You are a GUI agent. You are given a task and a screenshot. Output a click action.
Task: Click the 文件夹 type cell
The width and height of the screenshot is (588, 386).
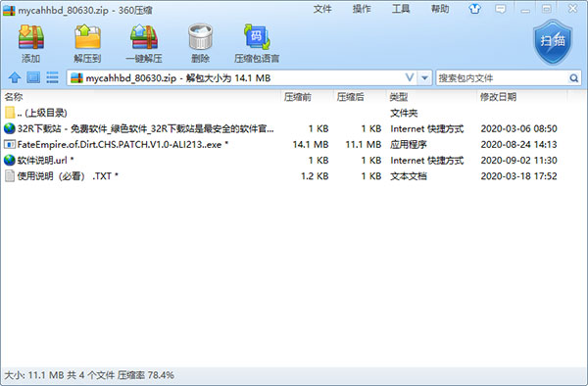(404, 113)
